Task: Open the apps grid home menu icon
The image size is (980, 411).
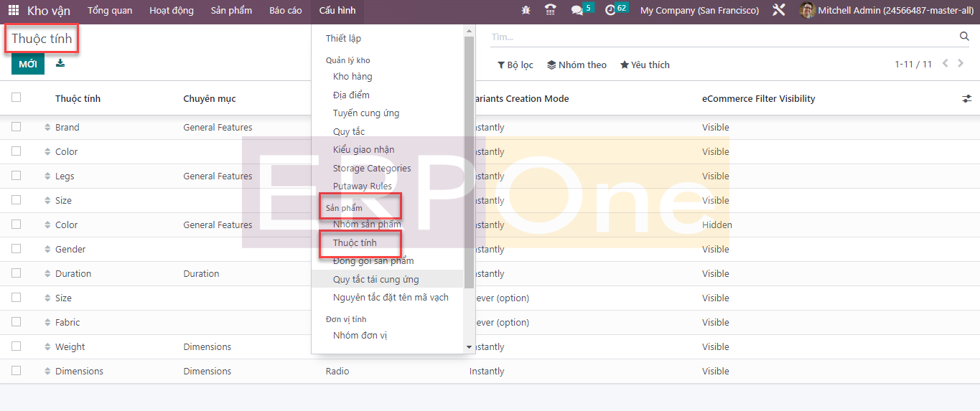Action: pyautogui.click(x=14, y=11)
